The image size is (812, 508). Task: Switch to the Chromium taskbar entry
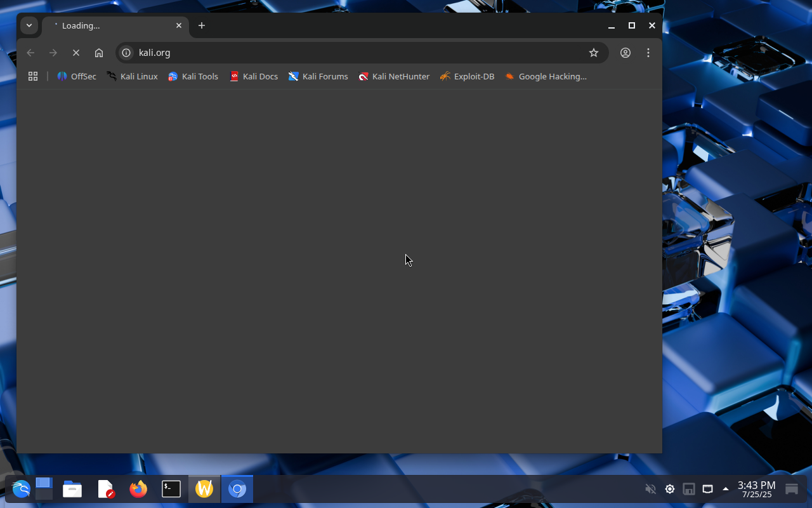click(x=237, y=489)
